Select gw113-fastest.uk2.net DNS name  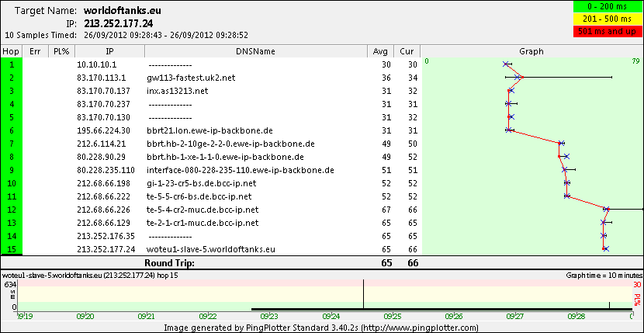191,78
